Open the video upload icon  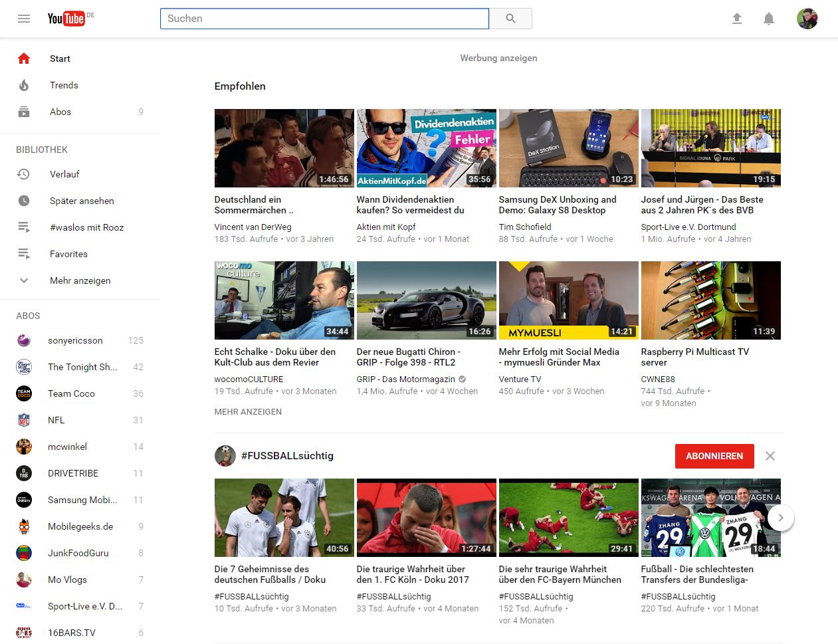[737, 19]
